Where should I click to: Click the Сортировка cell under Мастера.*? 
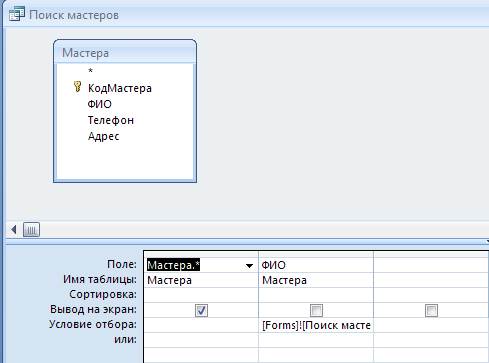click(201, 295)
